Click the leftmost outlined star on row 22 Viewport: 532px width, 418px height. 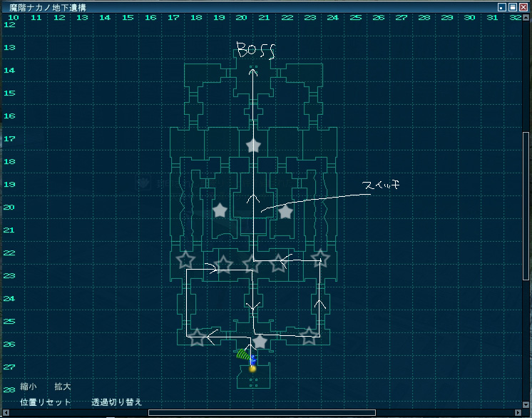pos(185,260)
